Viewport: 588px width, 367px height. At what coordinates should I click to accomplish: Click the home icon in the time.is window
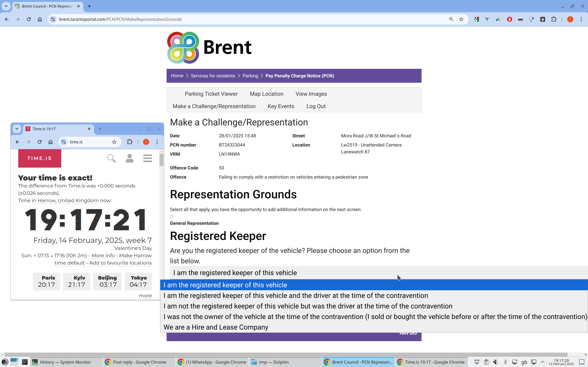51,142
